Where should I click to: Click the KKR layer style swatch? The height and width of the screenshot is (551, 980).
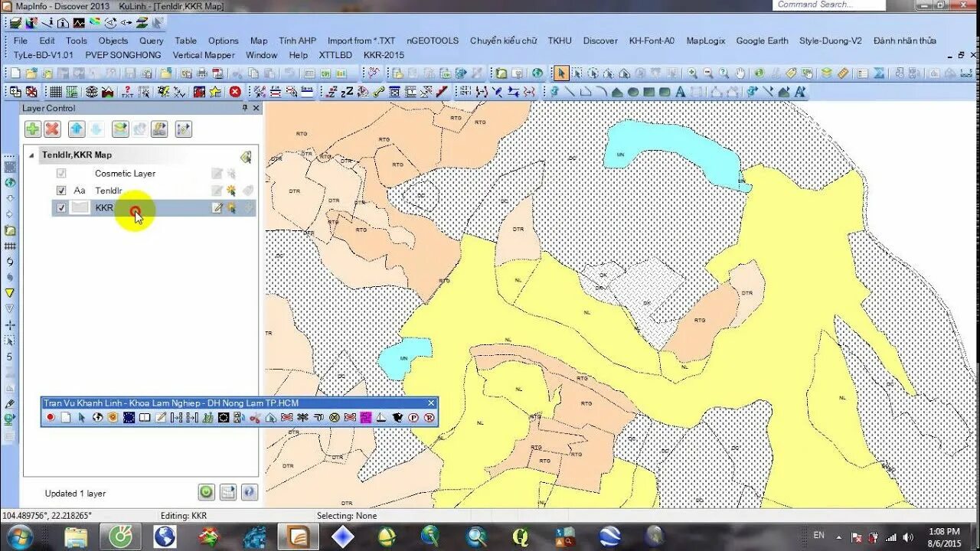coord(80,207)
